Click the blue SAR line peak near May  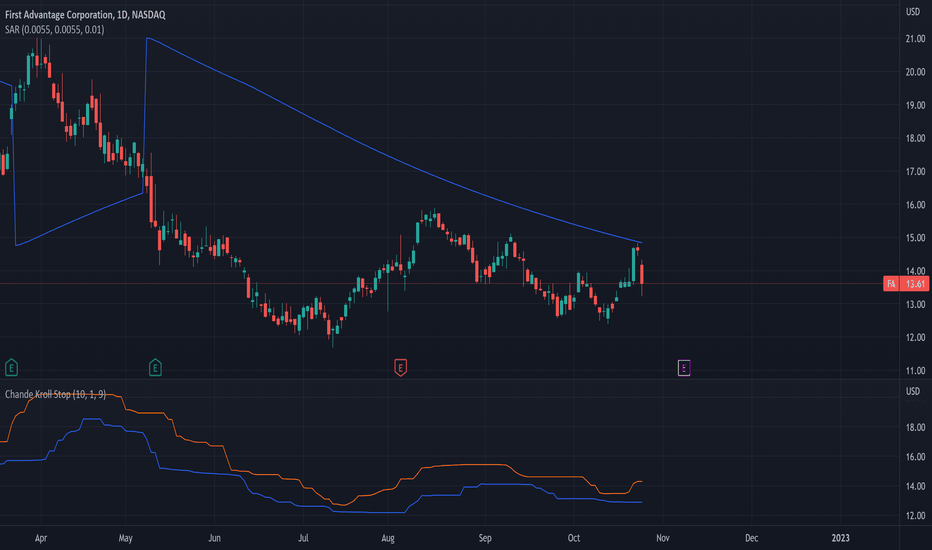click(x=147, y=39)
